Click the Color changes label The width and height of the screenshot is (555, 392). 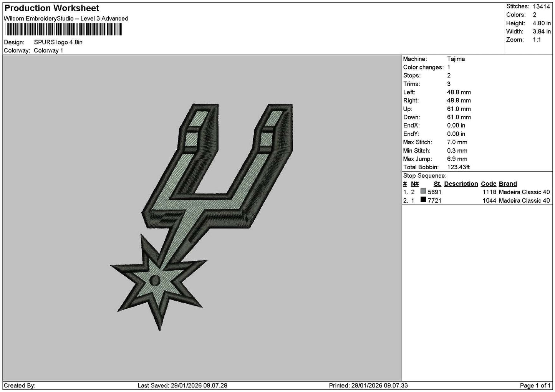[x=423, y=67]
